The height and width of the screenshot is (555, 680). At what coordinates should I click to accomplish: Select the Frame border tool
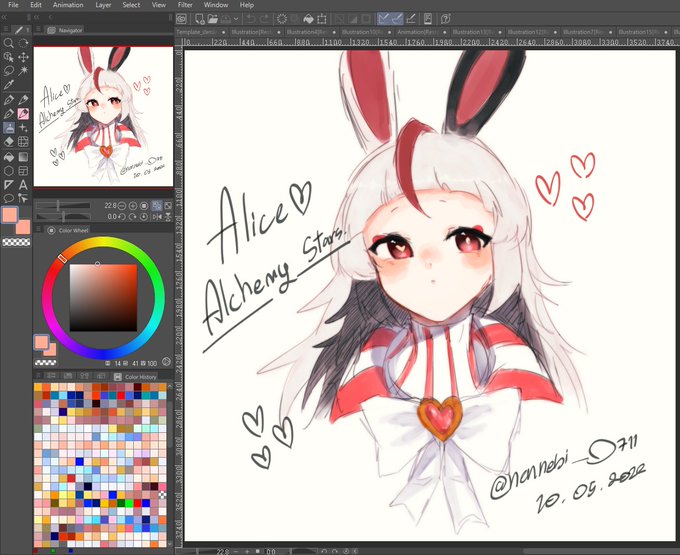[x=23, y=171]
